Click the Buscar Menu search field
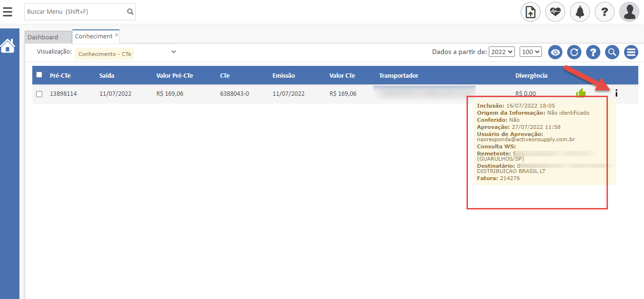The height and width of the screenshot is (299, 644). click(x=75, y=12)
